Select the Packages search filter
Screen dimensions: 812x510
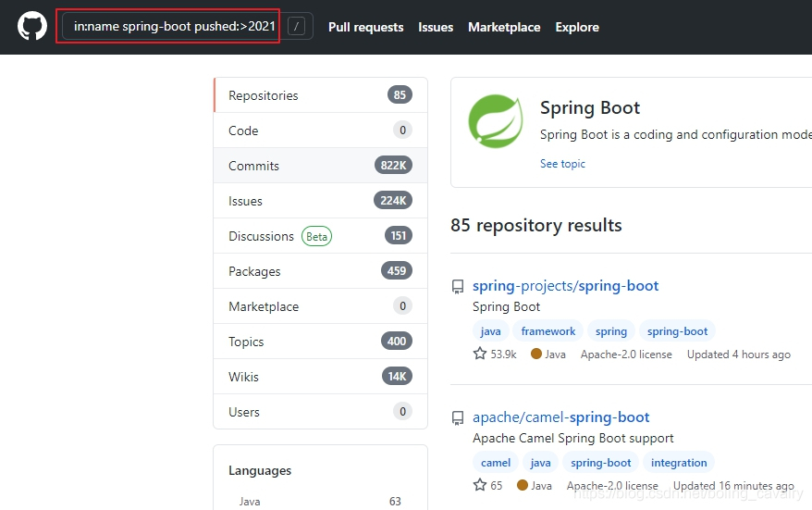click(x=321, y=271)
